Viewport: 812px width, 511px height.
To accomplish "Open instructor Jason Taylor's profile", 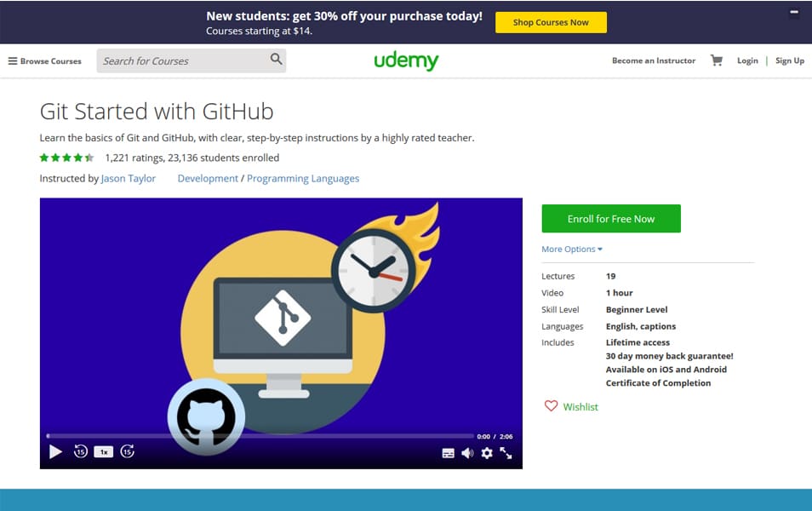I will pos(128,178).
